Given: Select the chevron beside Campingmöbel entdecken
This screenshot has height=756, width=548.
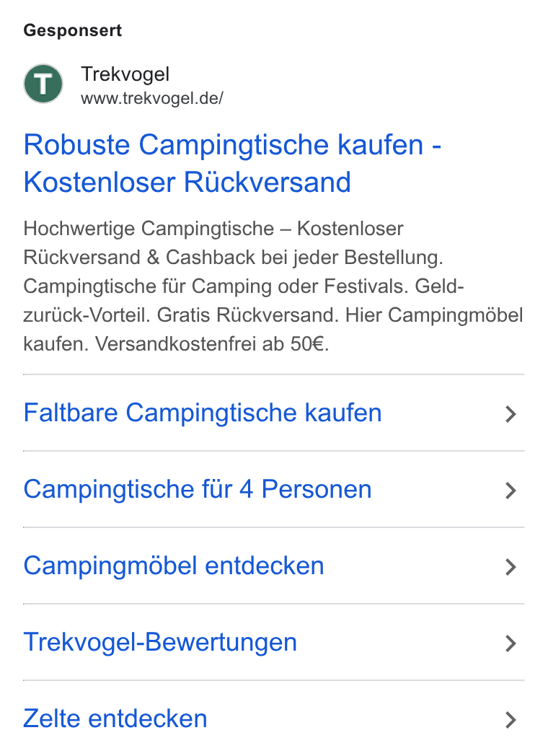Looking at the screenshot, I should 511,567.
